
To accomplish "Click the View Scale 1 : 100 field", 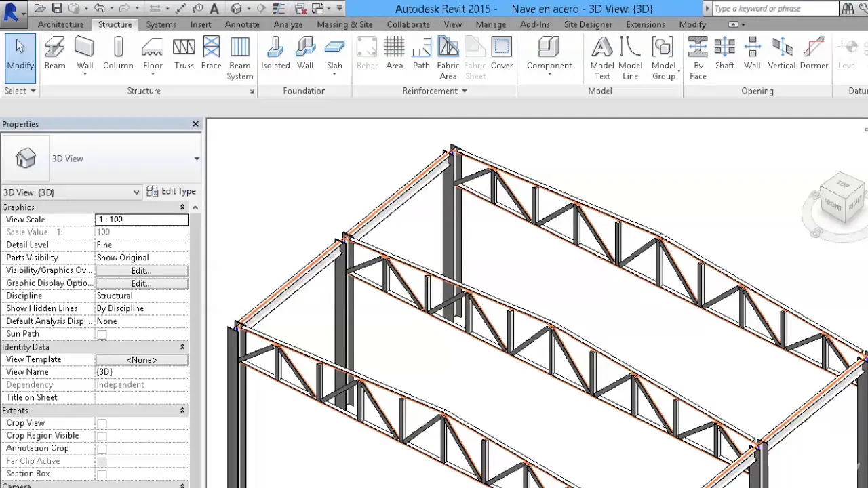I will (x=142, y=220).
